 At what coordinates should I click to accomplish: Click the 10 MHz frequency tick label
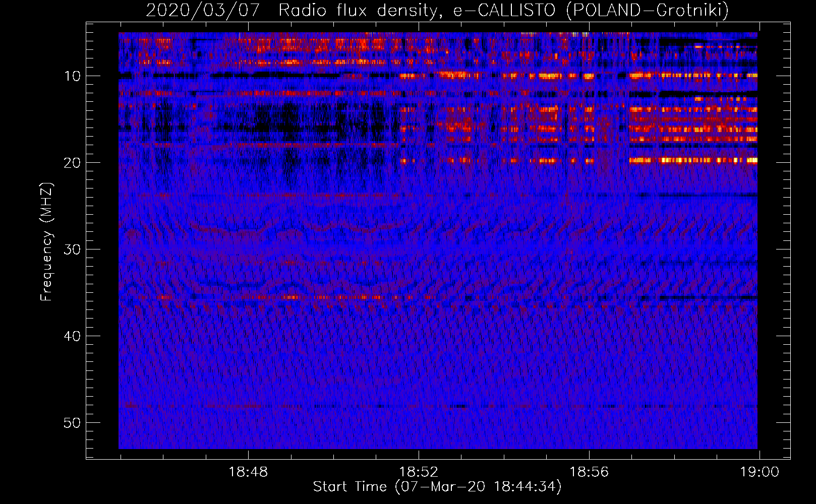point(73,76)
